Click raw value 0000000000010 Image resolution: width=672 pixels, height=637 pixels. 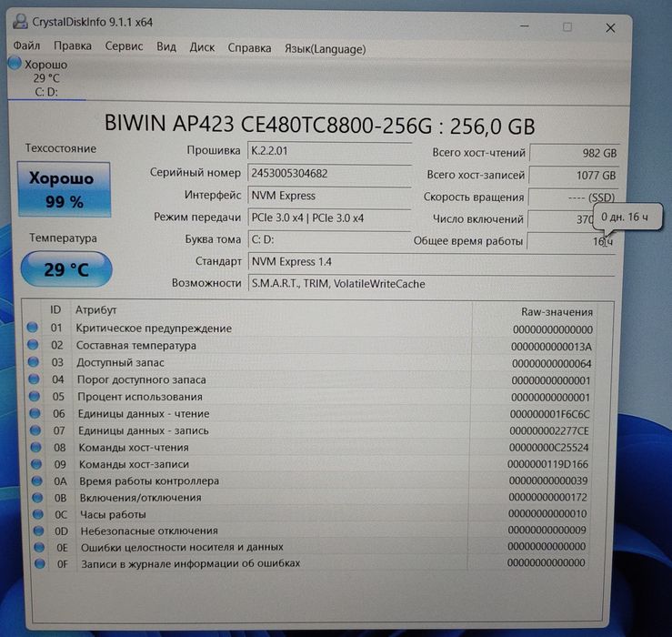(547, 513)
